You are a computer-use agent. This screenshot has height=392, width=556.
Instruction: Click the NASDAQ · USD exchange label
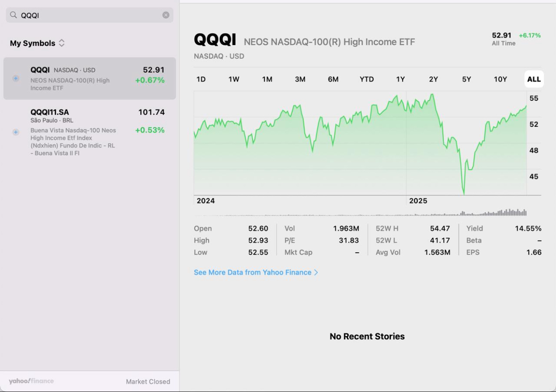(x=219, y=56)
